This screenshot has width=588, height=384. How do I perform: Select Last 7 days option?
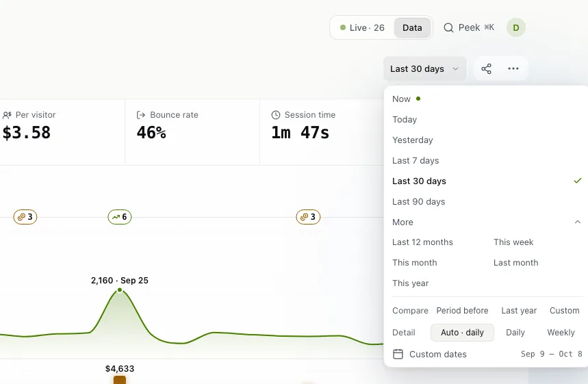tap(487, 160)
